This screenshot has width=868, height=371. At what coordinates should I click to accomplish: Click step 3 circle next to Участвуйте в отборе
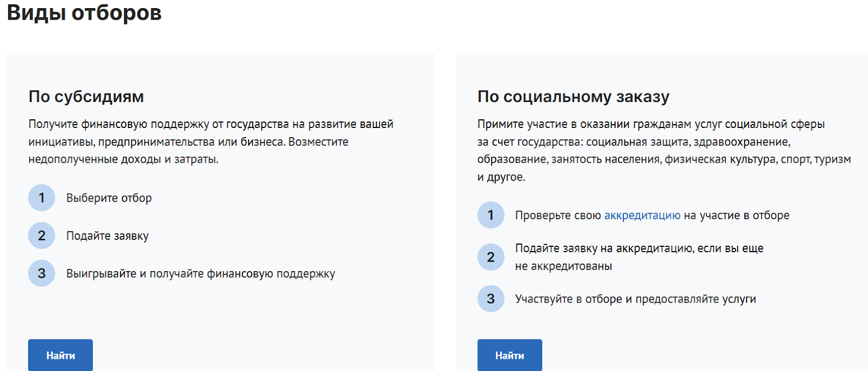click(x=491, y=299)
